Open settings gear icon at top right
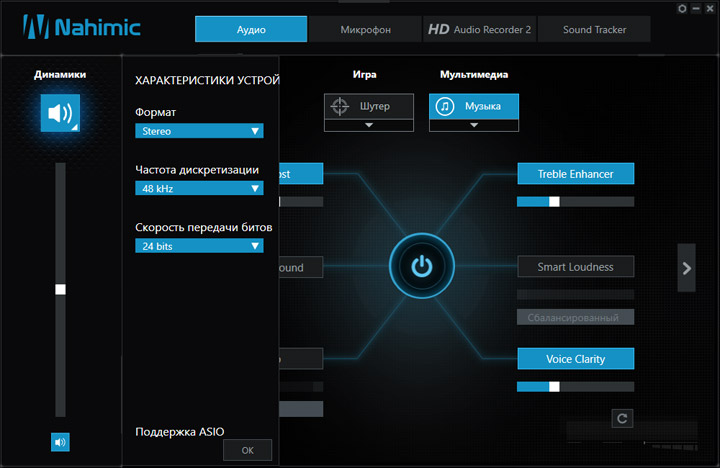This screenshot has width=720, height=468. point(682,9)
